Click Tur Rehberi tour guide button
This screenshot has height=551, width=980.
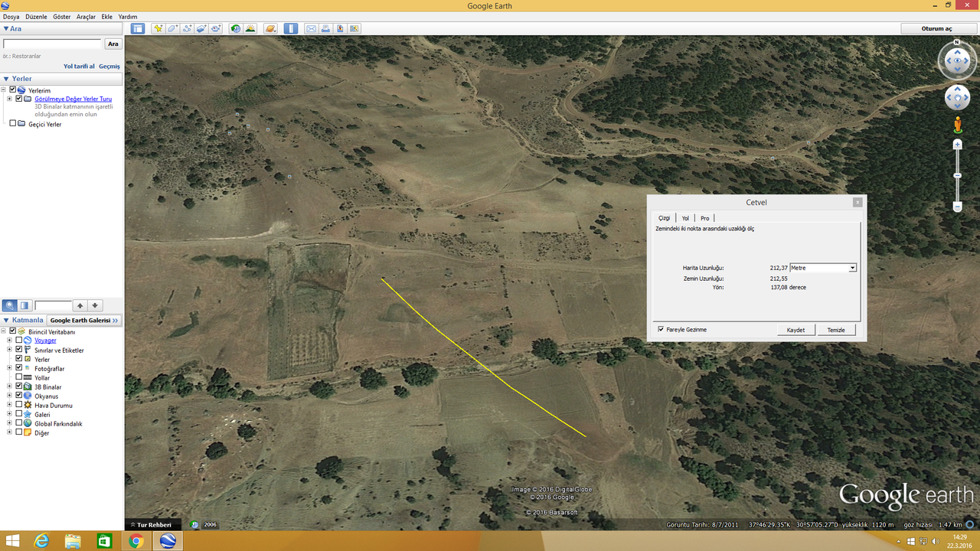point(153,525)
